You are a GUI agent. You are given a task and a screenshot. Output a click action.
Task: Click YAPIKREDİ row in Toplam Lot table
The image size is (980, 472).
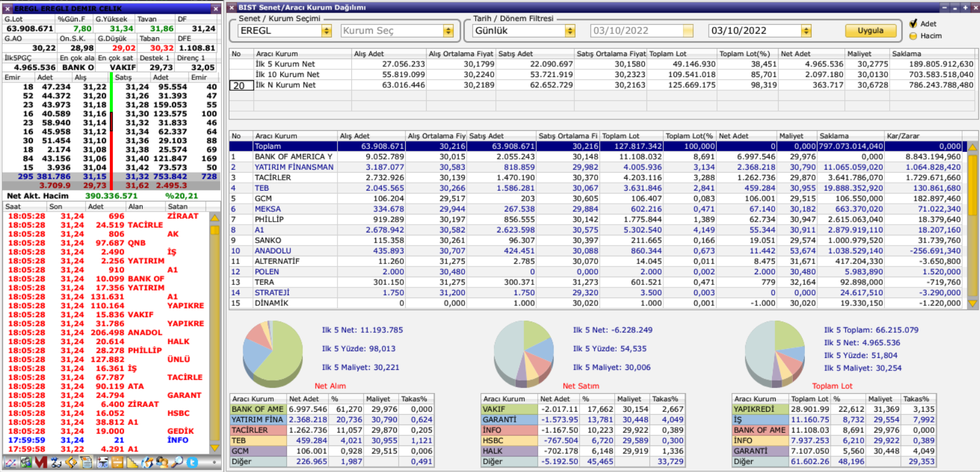tap(834, 409)
